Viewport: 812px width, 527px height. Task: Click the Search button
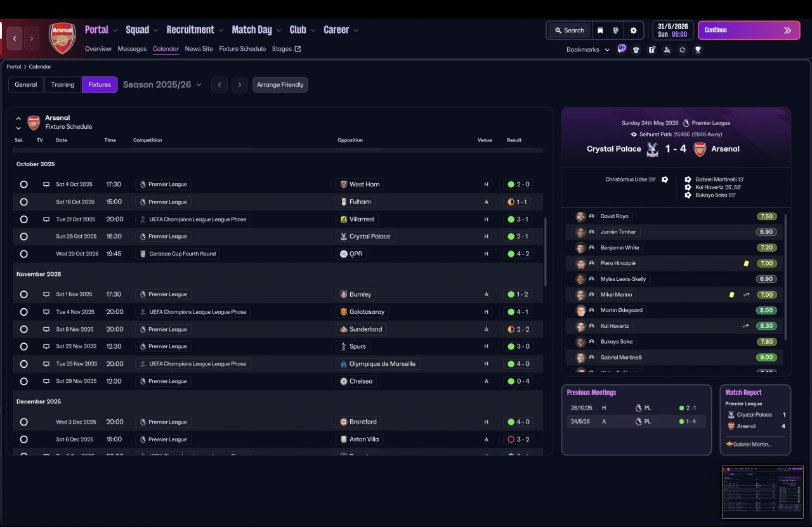pos(569,30)
